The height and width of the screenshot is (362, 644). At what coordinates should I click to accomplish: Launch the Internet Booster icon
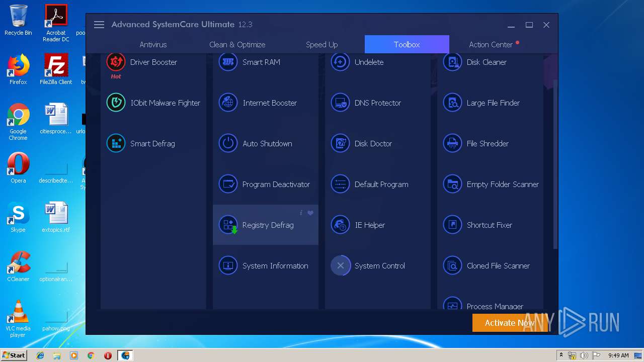(x=228, y=103)
